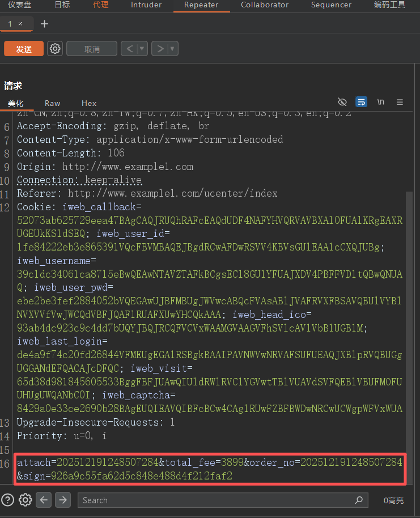Click the Upgrade-Insecure-Requests header line
Viewport: 420px width, 518px height.
[96, 422]
